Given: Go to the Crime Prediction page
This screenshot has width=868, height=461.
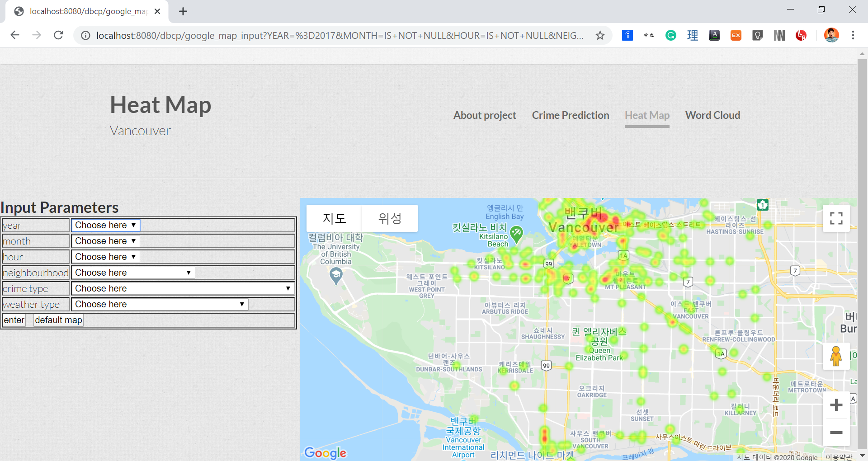Looking at the screenshot, I should pos(571,115).
